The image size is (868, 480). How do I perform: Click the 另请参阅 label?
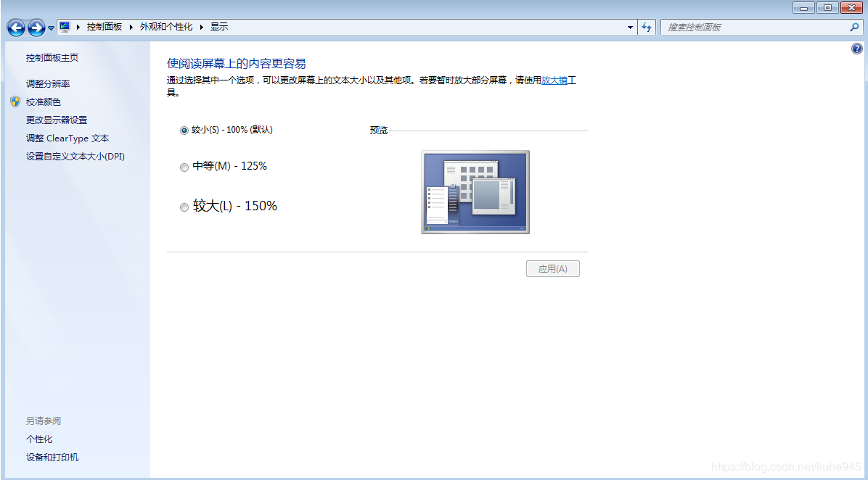point(43,421)
